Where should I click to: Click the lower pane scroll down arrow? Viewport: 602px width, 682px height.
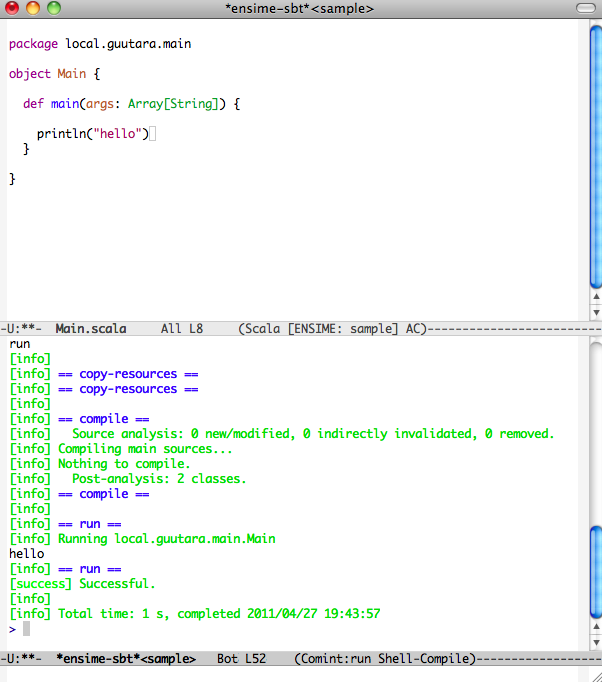pyautogui.click(x=596, y=642)
